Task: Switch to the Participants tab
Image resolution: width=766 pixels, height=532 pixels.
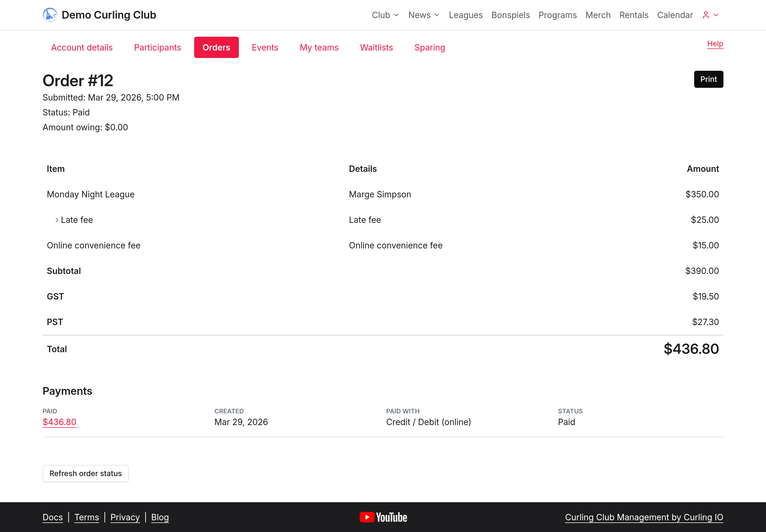Action: pos(157,47)
